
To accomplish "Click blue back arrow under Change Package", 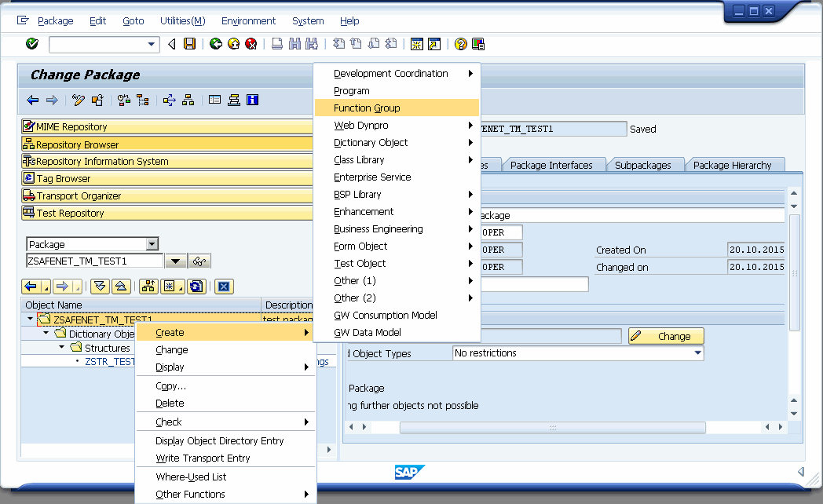I will (32, 100).
